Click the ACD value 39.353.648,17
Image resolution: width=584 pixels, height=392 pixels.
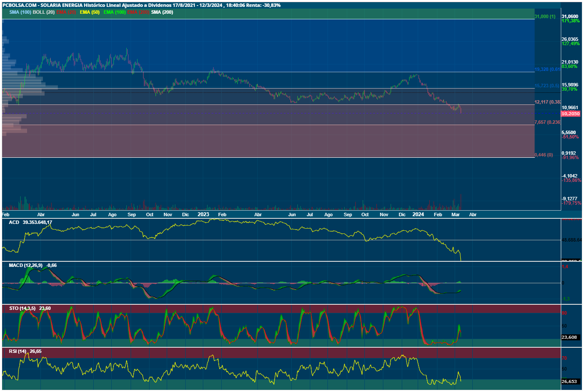click(x=37, y=222)
